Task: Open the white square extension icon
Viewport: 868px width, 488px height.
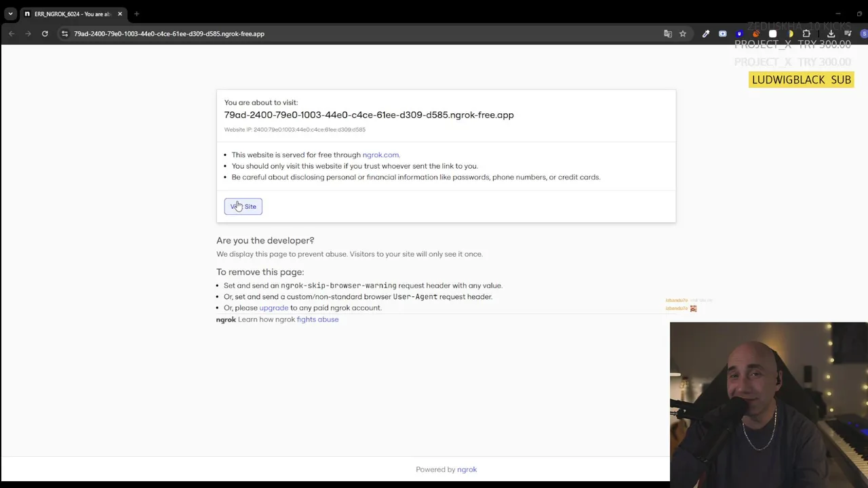Action: [x=772, y=34]
